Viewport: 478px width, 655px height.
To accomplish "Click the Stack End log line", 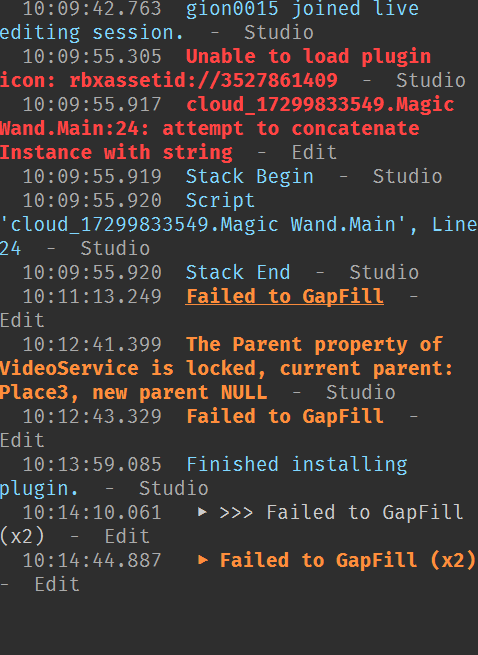I will point(239,272).
